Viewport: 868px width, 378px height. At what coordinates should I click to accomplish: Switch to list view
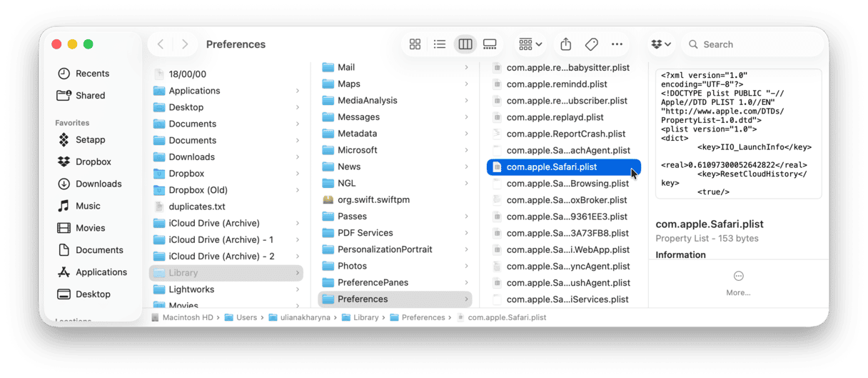[440, 44]
